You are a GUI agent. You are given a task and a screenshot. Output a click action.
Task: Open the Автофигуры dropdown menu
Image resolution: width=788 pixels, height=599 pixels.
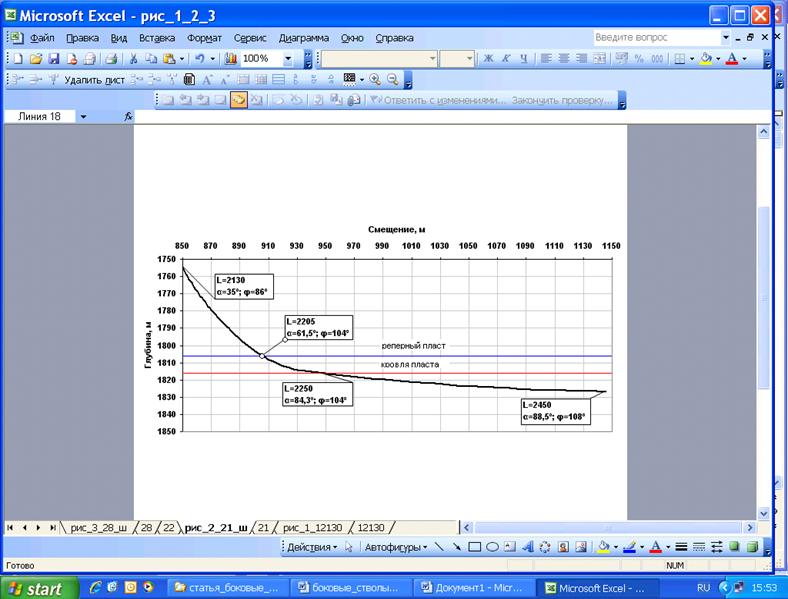[395, 547]
